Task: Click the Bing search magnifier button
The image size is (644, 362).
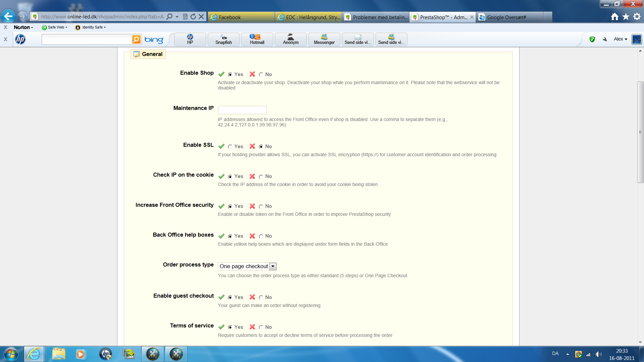Action: [137, 40]
